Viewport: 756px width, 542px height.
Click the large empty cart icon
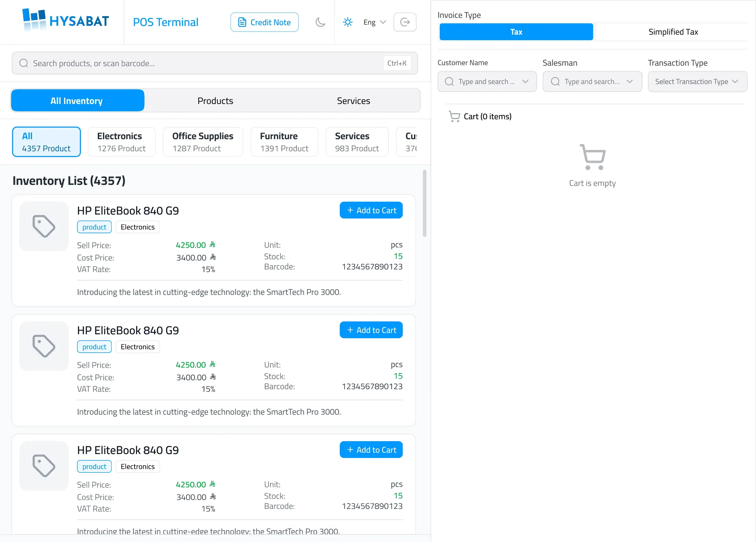[593, 157]
